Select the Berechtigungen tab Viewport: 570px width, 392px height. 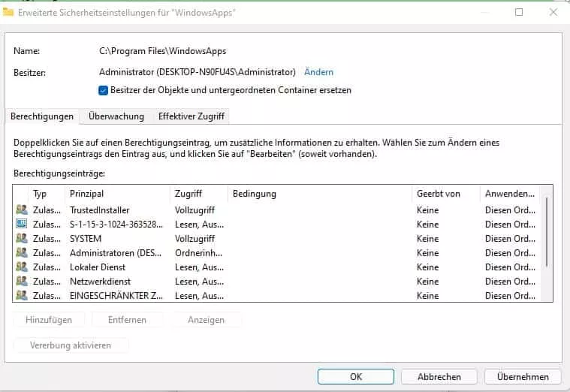[x=42, y=116]
